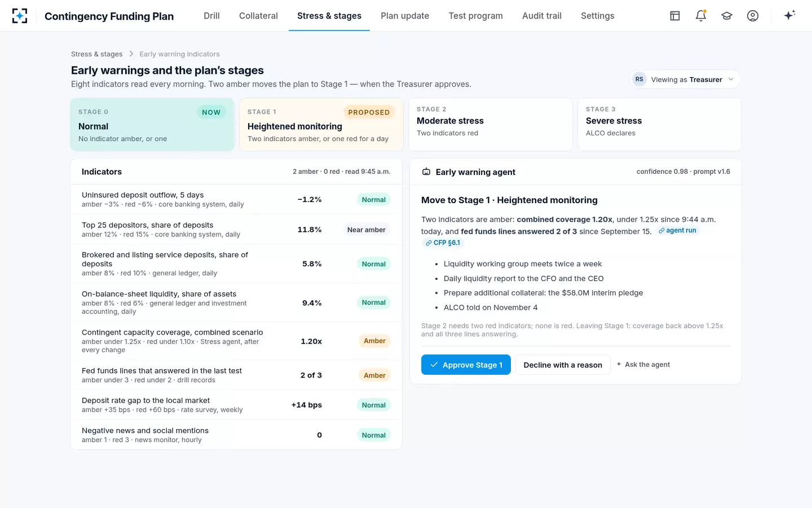Click Move to Stage 1 · Heightened monitoring heading
The width and height of the screenshot is (812, 508).
[509, 200]
